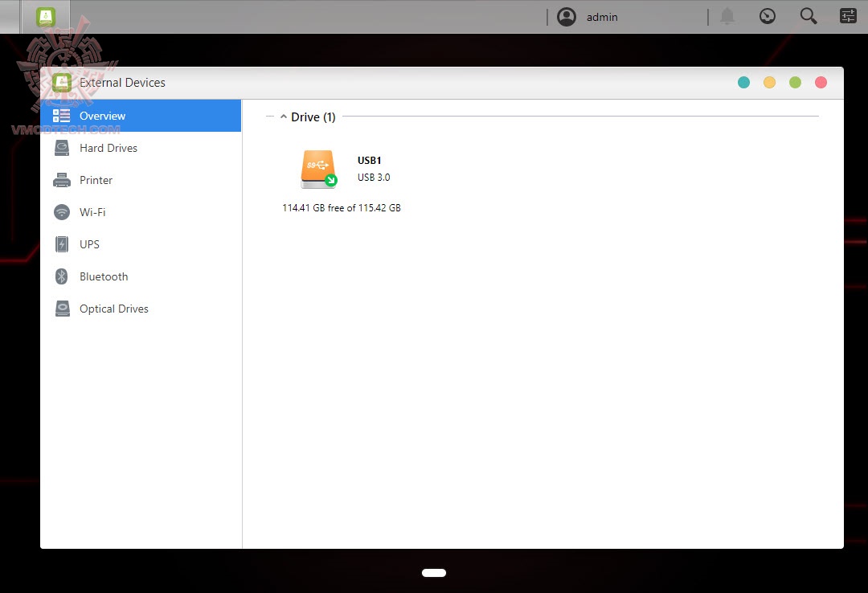This screenshot has width=868, height=593.
Task: Maximize window with green dot
Action: point(796,83)
